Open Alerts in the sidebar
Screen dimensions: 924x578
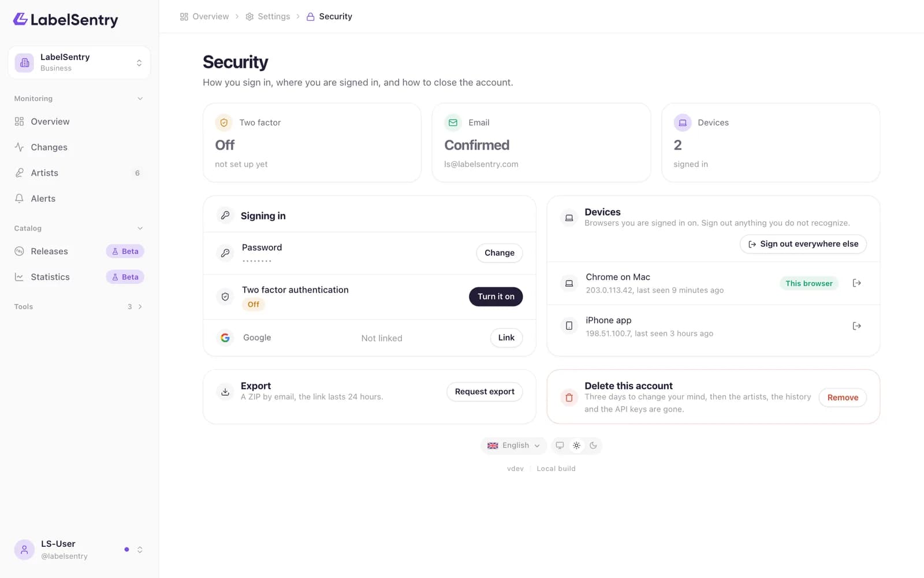pyautogui.click(x=79, y=198)
